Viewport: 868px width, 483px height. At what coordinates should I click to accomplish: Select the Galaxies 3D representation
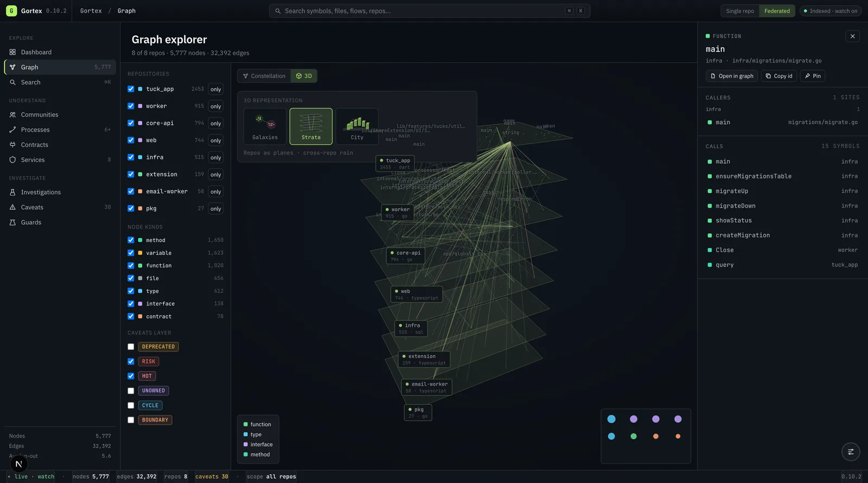point(265,126)
